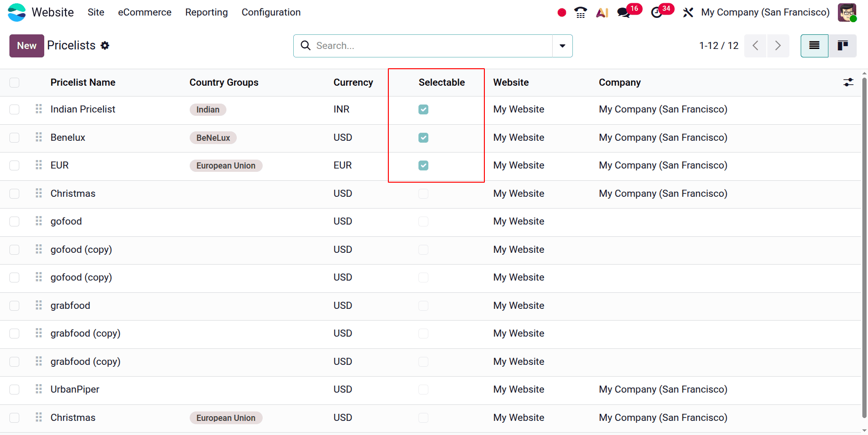This screenshot has height=435, width=868.
Task: Click INR currency cell
Action: pyautogui.click(x=342, y=109)
